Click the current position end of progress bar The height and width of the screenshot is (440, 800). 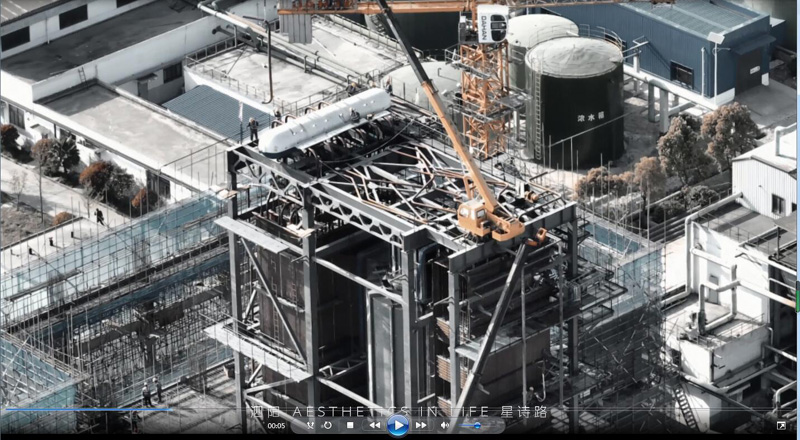point(172,409)
